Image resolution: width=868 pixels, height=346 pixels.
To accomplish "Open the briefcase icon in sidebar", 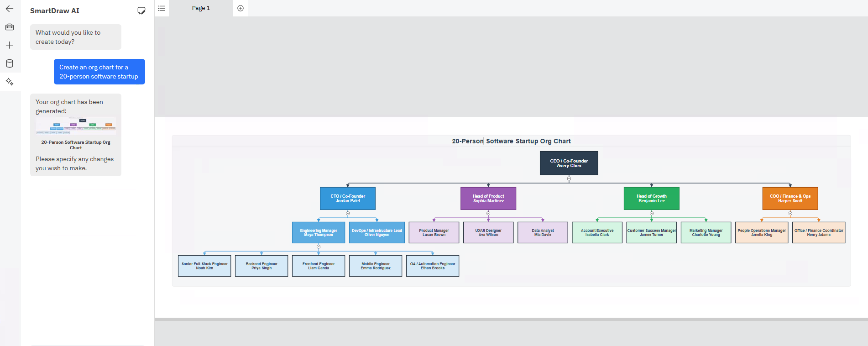I will click(10, 27).
